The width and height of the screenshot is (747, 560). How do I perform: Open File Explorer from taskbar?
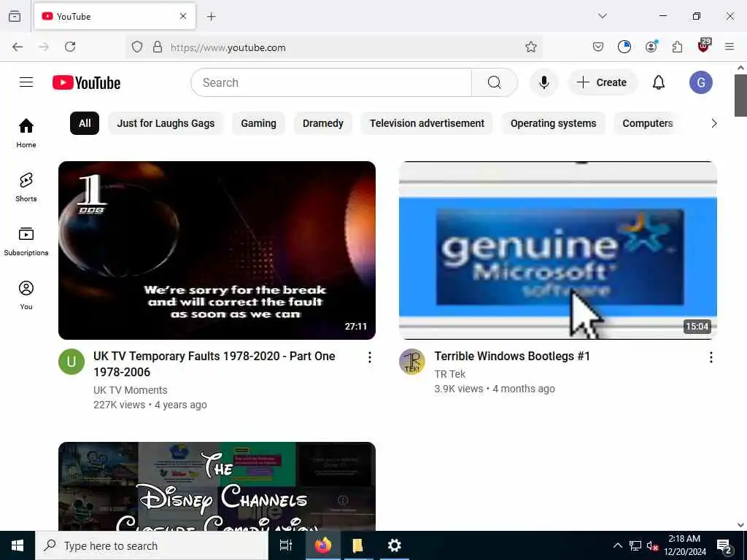(358, 545)
